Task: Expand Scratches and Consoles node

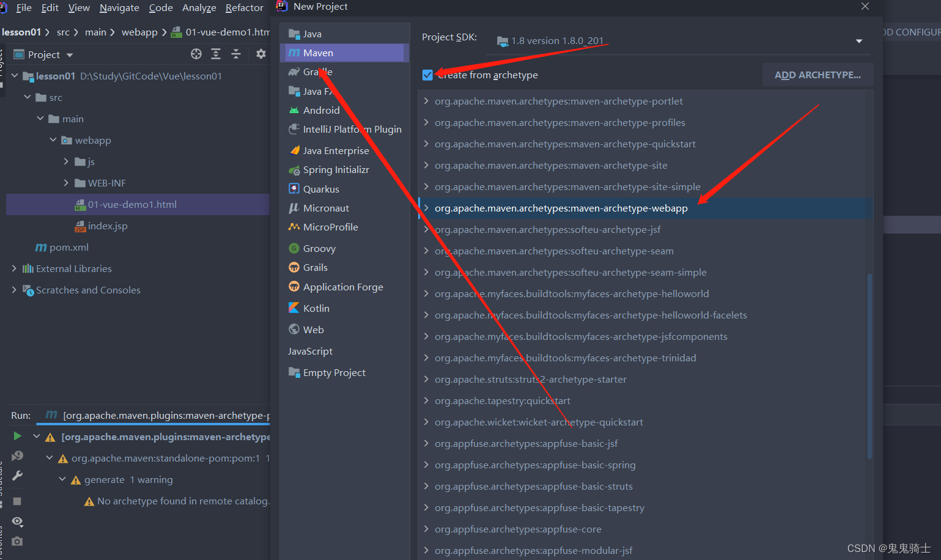Action: click(14, 290)
